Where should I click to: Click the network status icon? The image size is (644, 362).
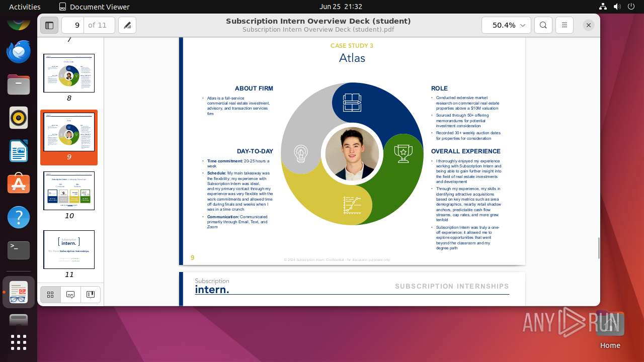[x=603, y=7]
